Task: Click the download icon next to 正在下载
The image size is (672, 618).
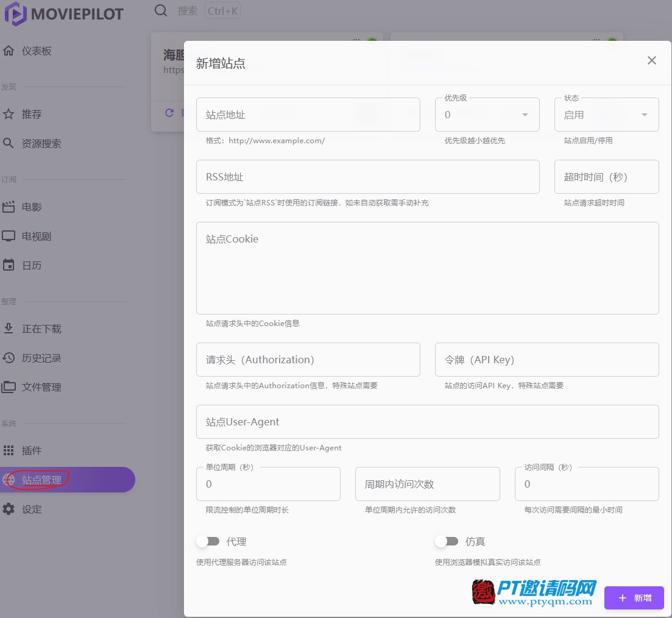Action: pyautogui.click(x=9, y=329)
